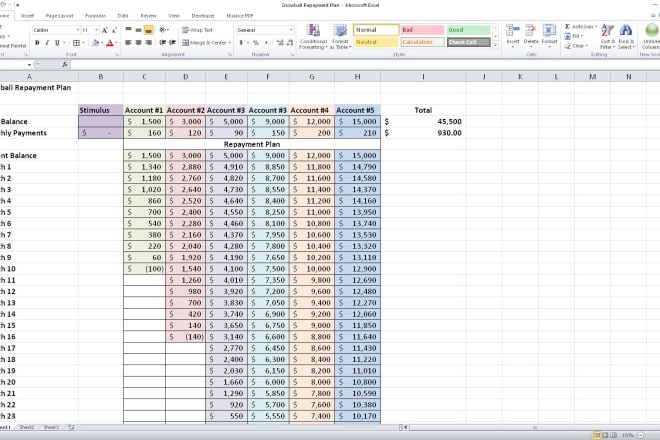Align text to the right
Viewport: 660px width, 440px height.
pos(148,43)
